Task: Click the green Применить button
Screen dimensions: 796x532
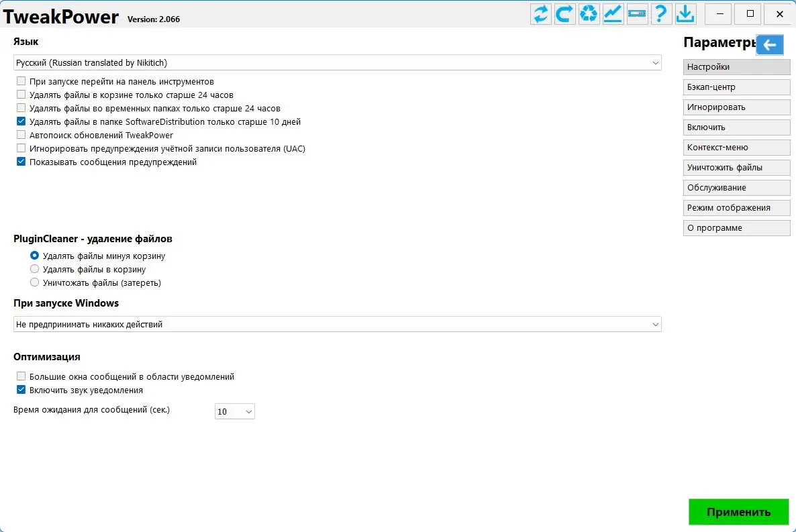Action: 739,512
